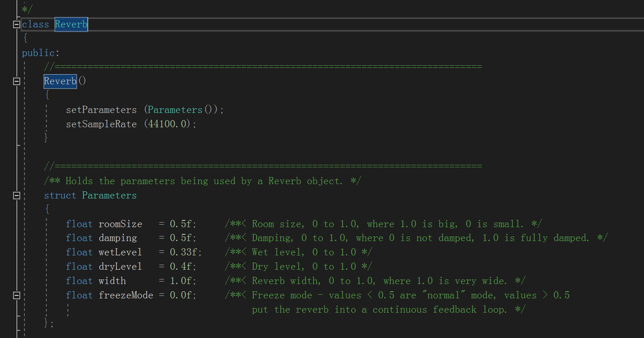
Task: Place cursor on setSampleRate call
Action: point(101,124)
